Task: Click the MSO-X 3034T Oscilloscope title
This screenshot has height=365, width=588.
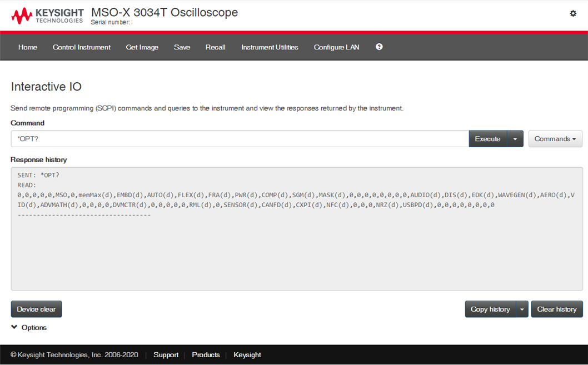Action: tap(165, 12)
